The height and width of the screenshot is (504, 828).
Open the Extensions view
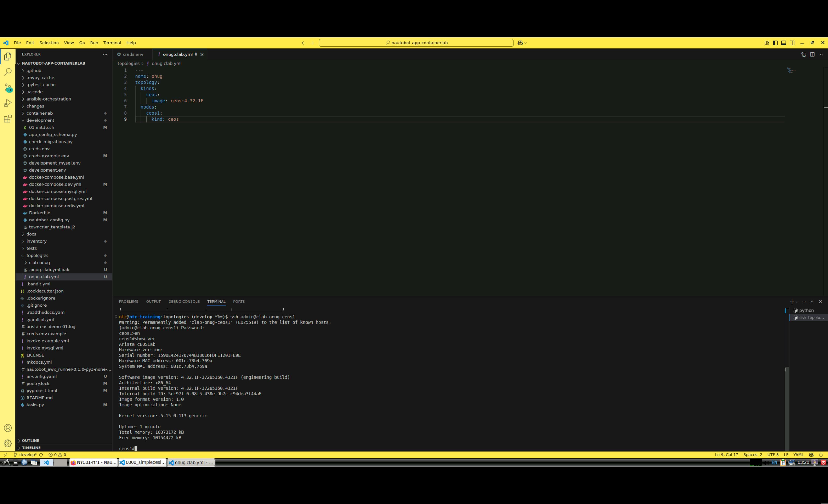[x=8, y=119]
